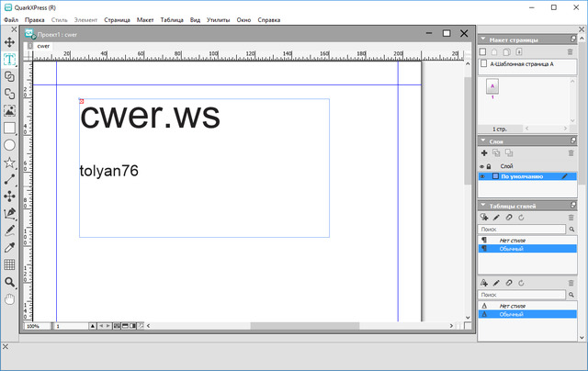Click the blank single page icon in Макет страницы
Screen dimensions: 588x371
[x=483, y=51]
